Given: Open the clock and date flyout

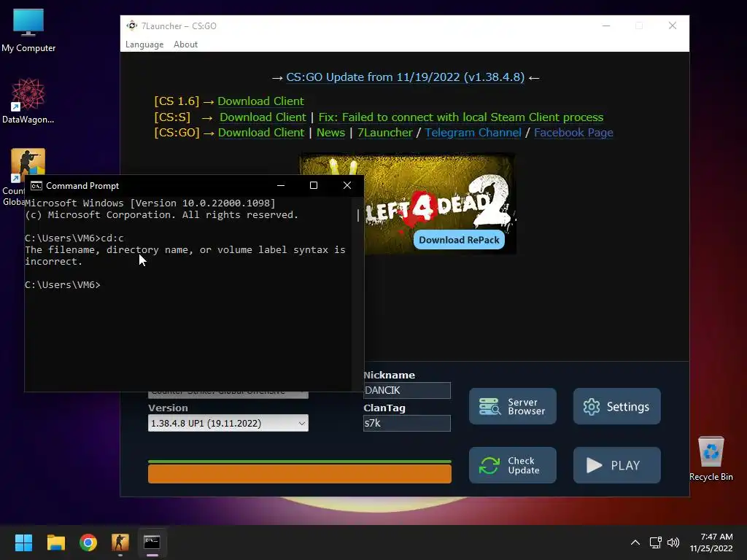Looking at the screenshot, I should [711, 542].
